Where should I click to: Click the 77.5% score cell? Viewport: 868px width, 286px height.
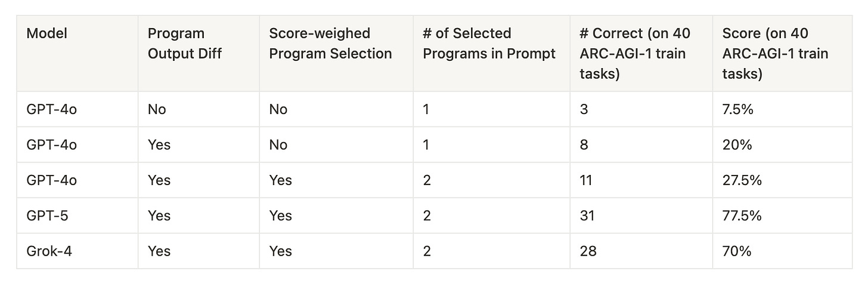click(782, 216)
